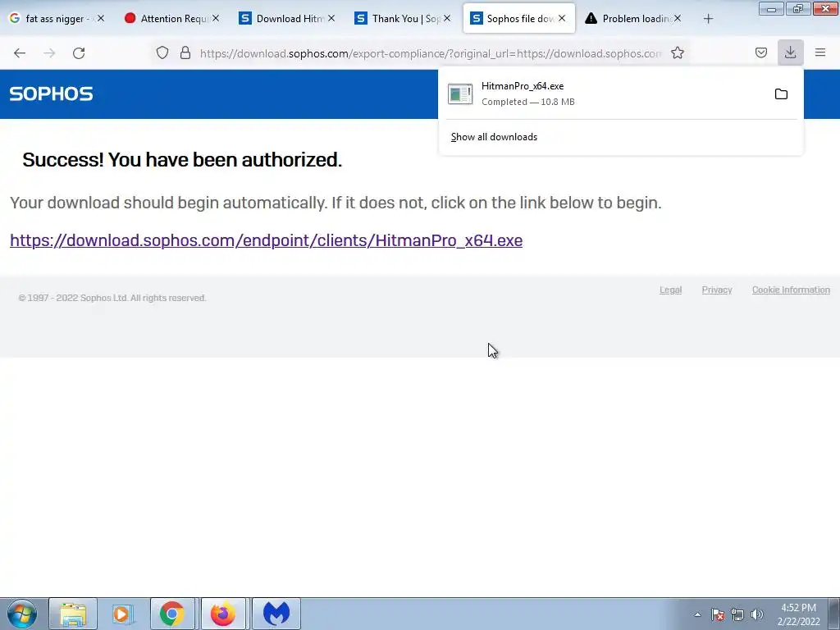This screenshot has height=630, width=840.
Task: Click the padlock site security icon
Action: click(x=185, y=52)
